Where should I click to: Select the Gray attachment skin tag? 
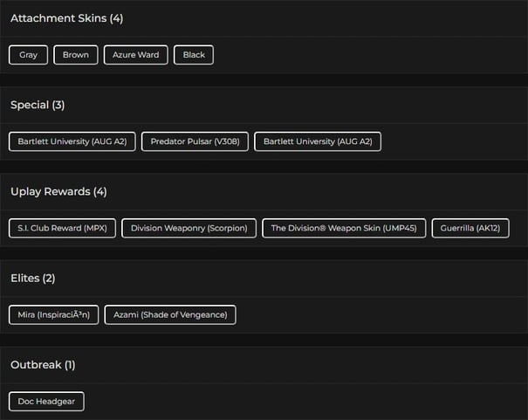coord(29,55)
